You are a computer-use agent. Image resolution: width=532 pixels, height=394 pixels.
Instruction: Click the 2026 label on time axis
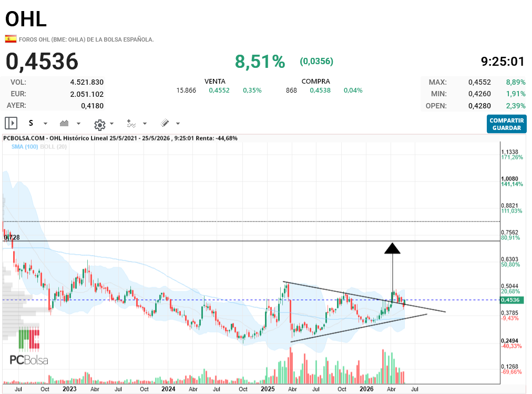pos(366,389)
